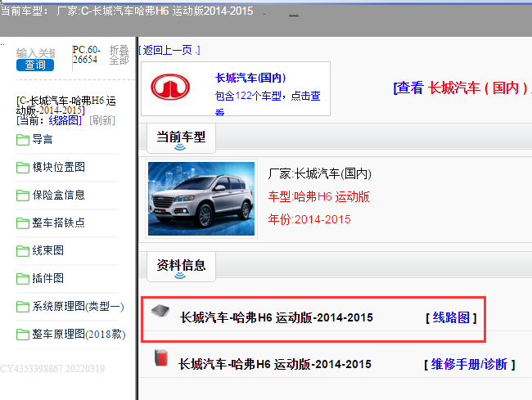Click the 厂家:长城汽车(国内) text

click(x=319, y=174)
